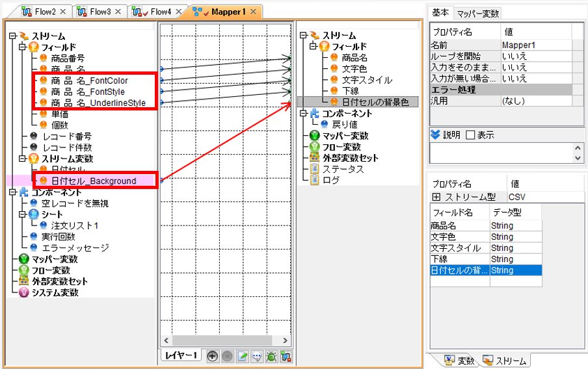Click the 下線 row in the field table
The height and width of the screenshot is (369, 588).
pos(486,259)
